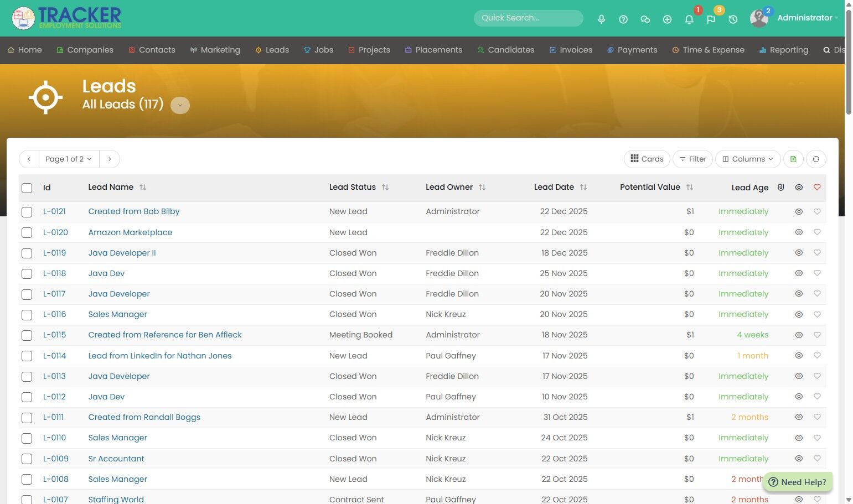Favorite lead L-0114 with the heart icon
Image resolution: width=853 pixels, height=504 pixels.
coord(817,356)
